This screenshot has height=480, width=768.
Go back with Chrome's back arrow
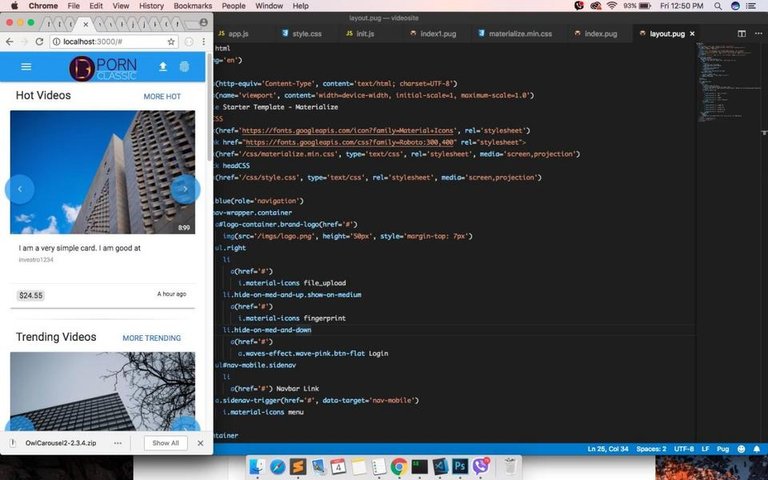(9, 42)
